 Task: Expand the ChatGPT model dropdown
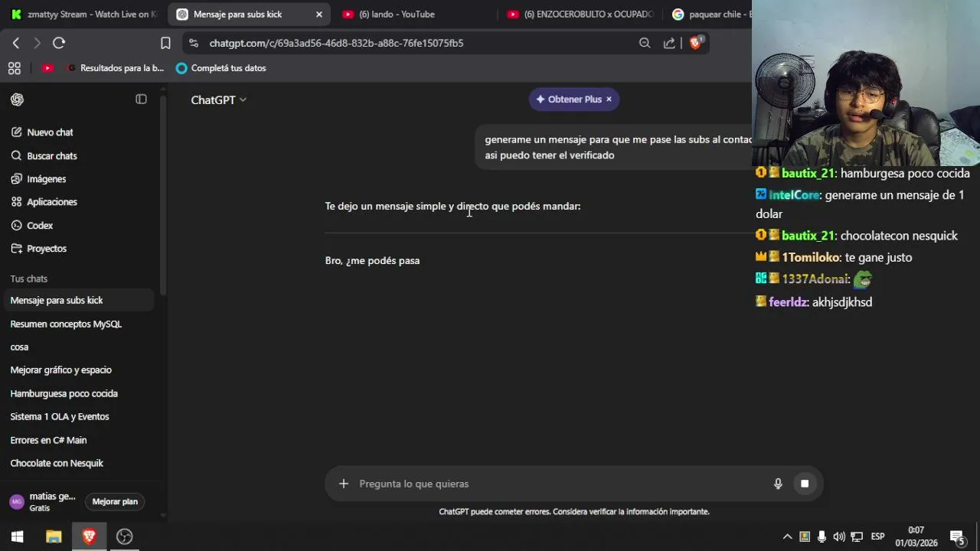(218, 100)
